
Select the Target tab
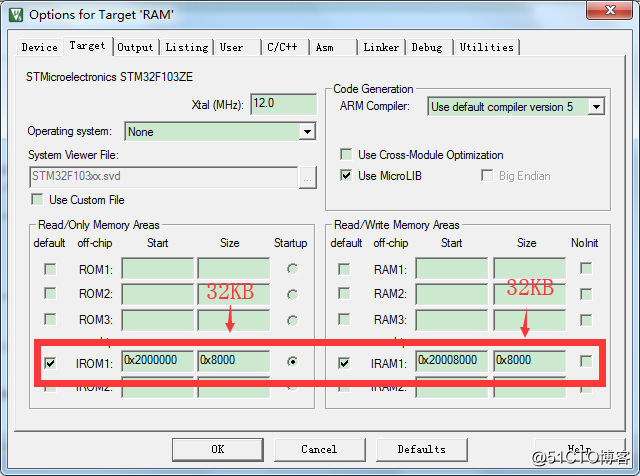(87, 46)
